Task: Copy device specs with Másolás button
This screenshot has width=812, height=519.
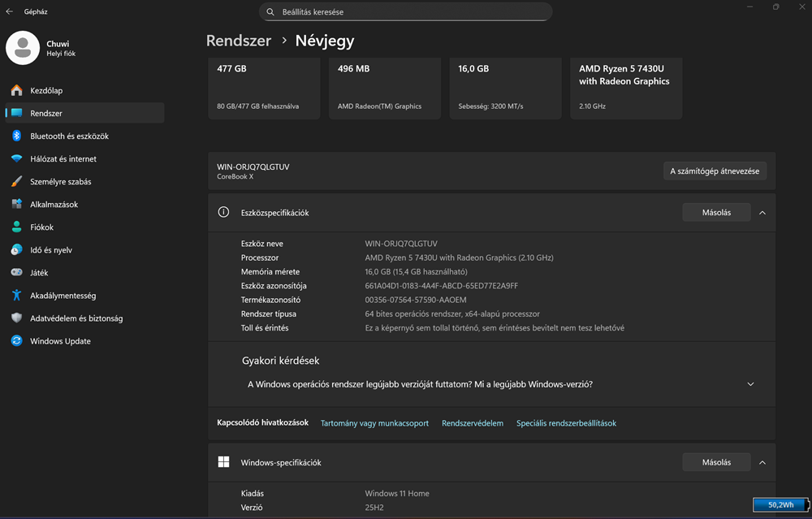Action: (716, 213)
